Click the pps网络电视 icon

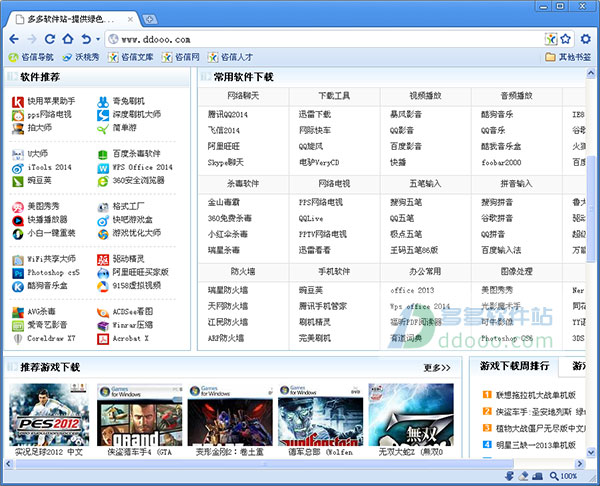[x=18, y=115]
